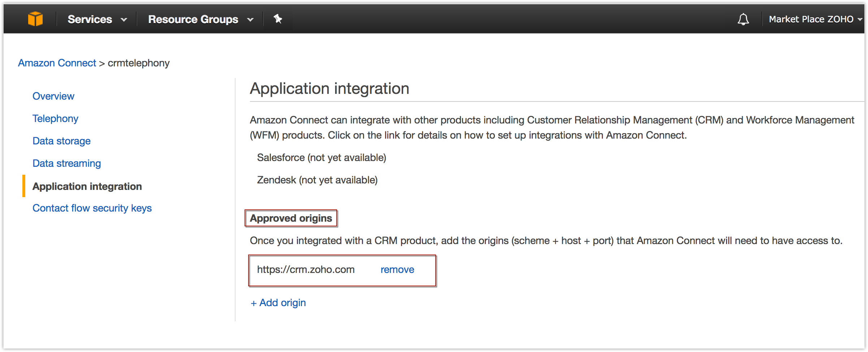Expand the Resource Groups dropdown
Screen dimensions: 868x352
point(200,19)
